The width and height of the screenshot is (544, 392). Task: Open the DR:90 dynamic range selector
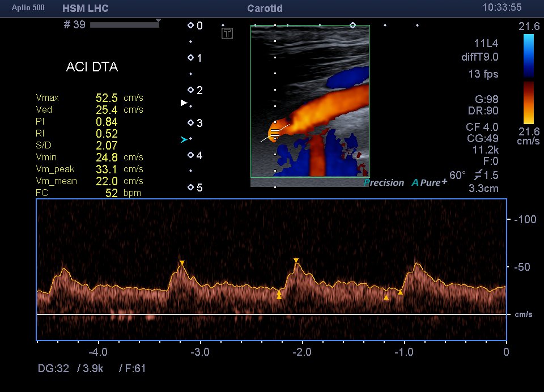click(x=482, y=110)
